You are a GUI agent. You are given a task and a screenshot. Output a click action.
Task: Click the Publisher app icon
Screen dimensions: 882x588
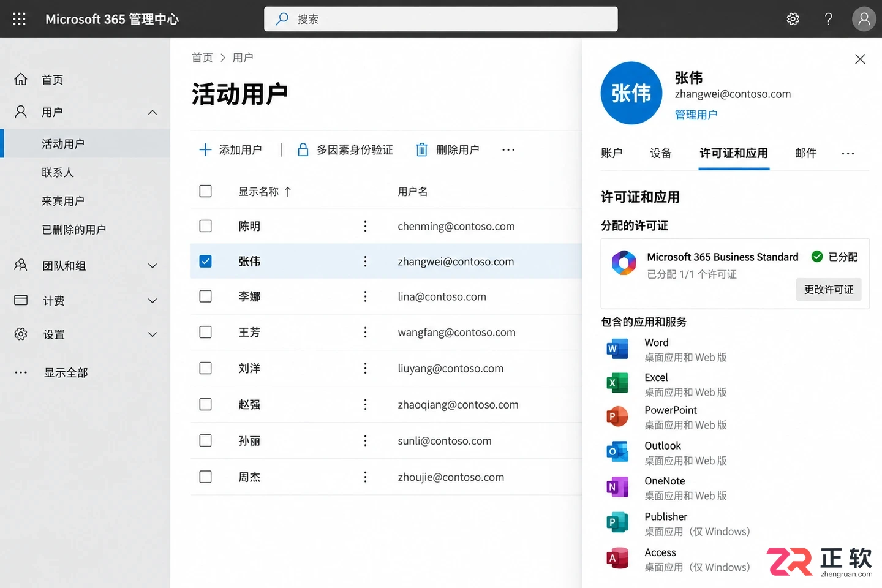[617, 522]
